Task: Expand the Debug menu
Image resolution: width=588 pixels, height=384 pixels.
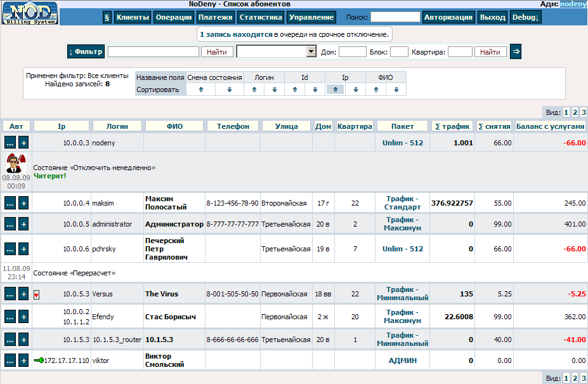Action: [x=526, y=17]
